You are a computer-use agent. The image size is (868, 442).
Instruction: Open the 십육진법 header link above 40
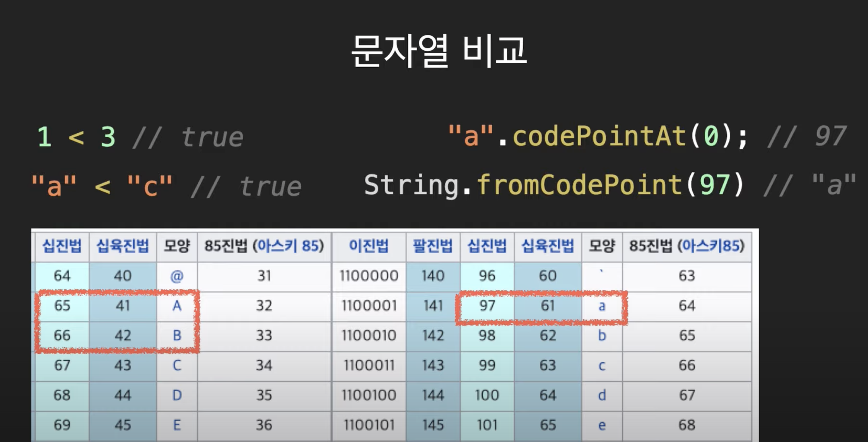(x=123, y=246)
